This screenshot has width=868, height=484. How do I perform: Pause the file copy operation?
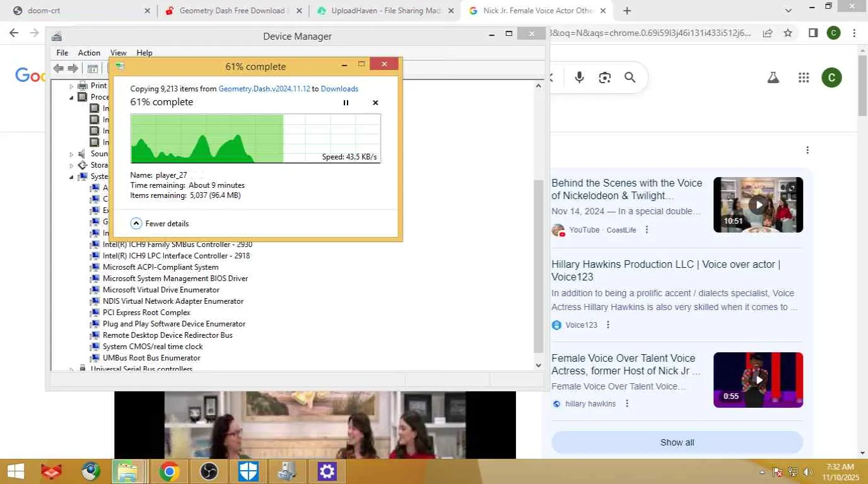click(346, 103)
